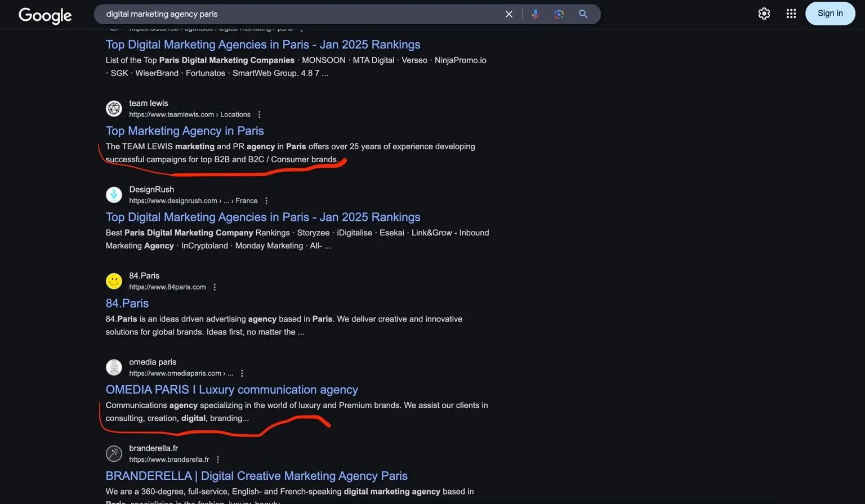Search by image with Lens icon
The height and width of the screenshot is (504, 865).
coord(559,14)
